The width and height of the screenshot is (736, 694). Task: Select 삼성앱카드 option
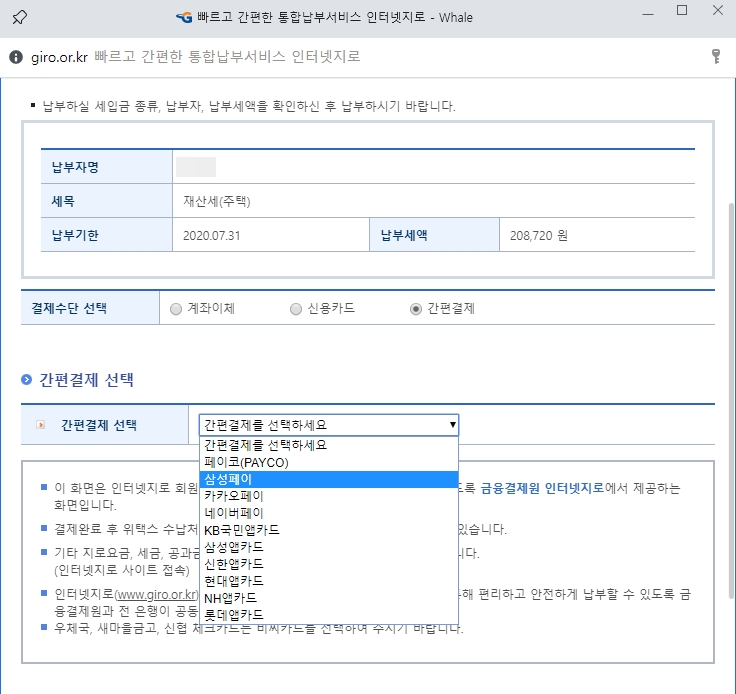point(329,547)
